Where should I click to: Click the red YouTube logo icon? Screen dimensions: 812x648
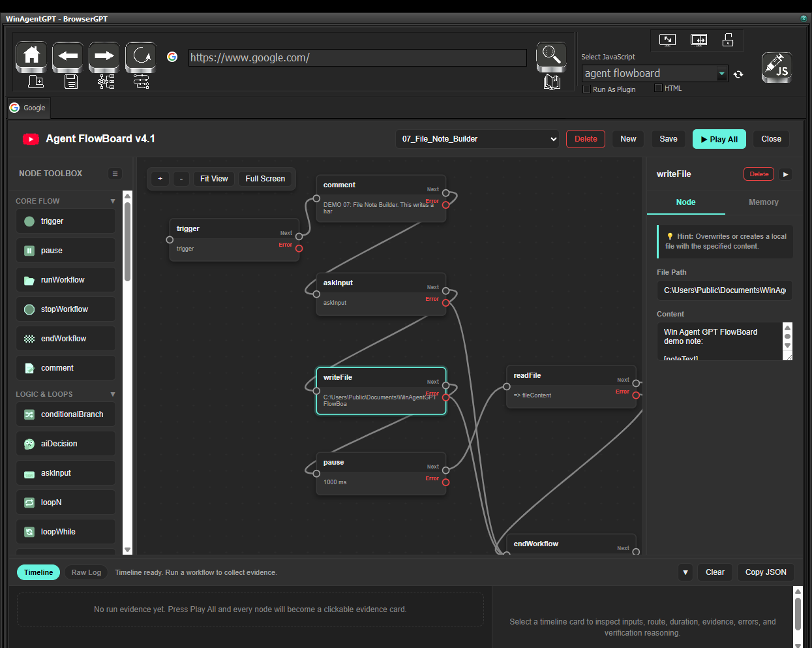pos(31,139)
